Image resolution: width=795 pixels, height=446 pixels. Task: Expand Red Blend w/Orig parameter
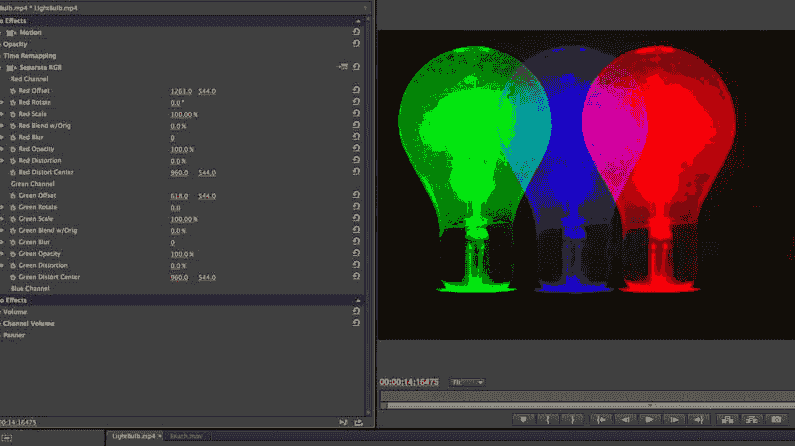[2, 126]
